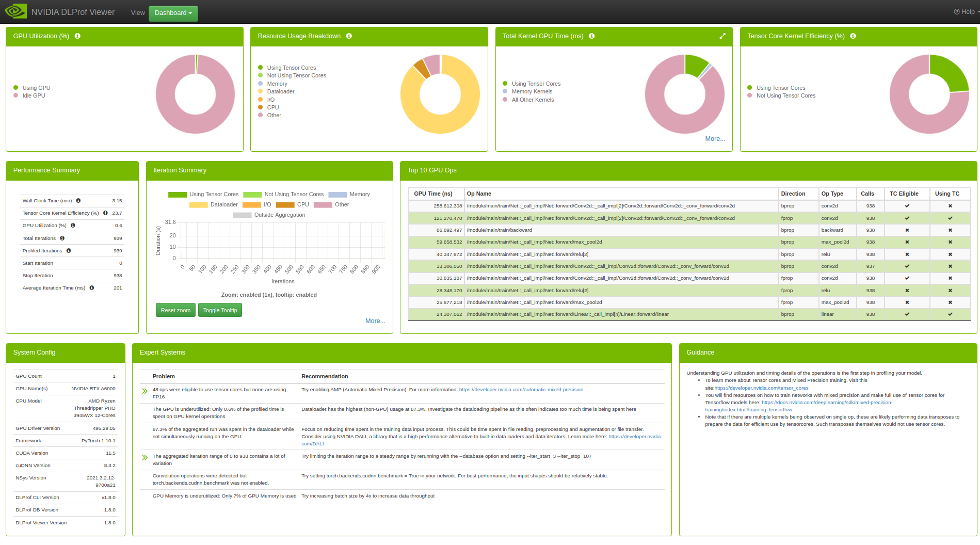980x545 pixels.
Task: Click the Top 10 GPU Ops panel header
Action: coord(688,170)
